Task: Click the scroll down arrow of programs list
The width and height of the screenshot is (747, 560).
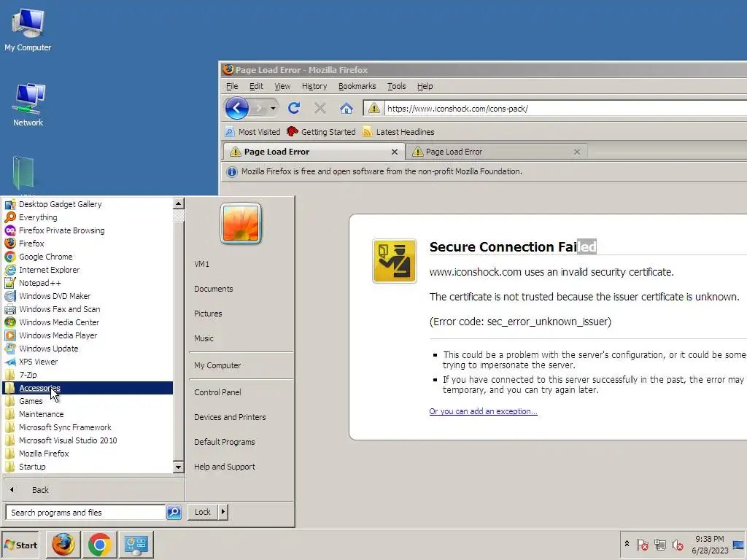Action: point(178,467)
